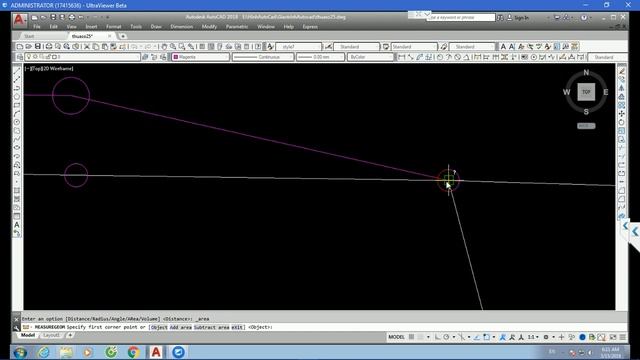Click the Customization menu icon in status bar
Image resolution: width=640 pixels, height=360 pixels.
[x=623, y=337]
